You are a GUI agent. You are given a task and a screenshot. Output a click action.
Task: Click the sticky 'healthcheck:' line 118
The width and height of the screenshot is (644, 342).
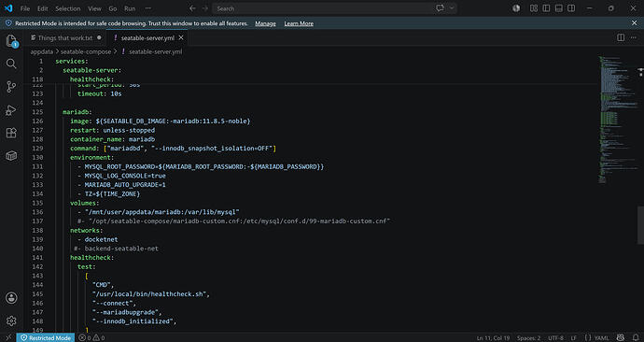point(91,79)
